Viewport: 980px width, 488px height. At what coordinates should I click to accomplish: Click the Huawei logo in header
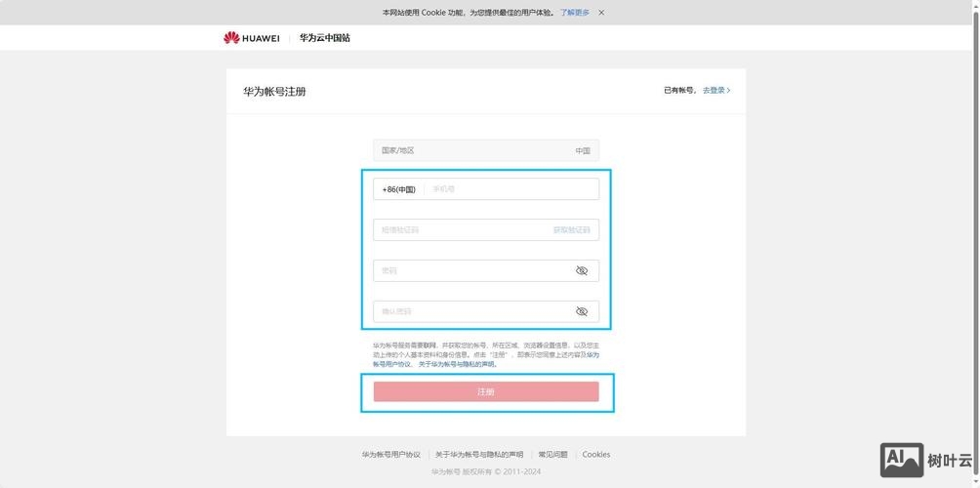point(251,38)
